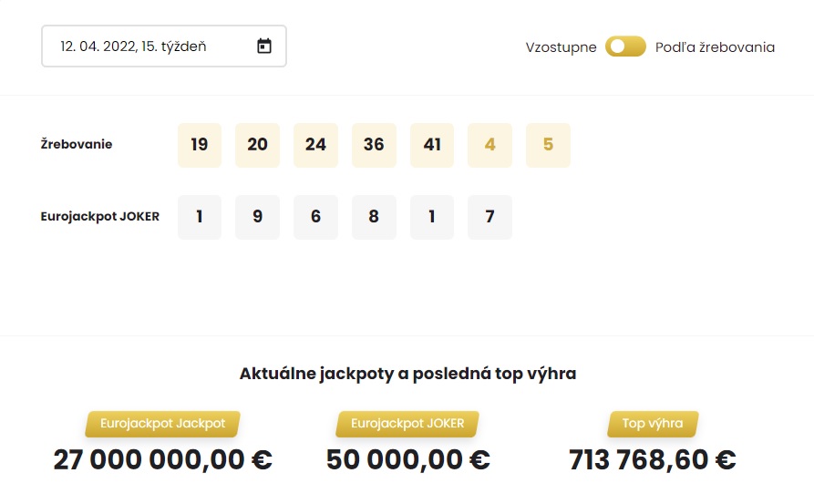Click drawn number 41 tile
This screenshot has width=814, height=504.
(432, 145)
